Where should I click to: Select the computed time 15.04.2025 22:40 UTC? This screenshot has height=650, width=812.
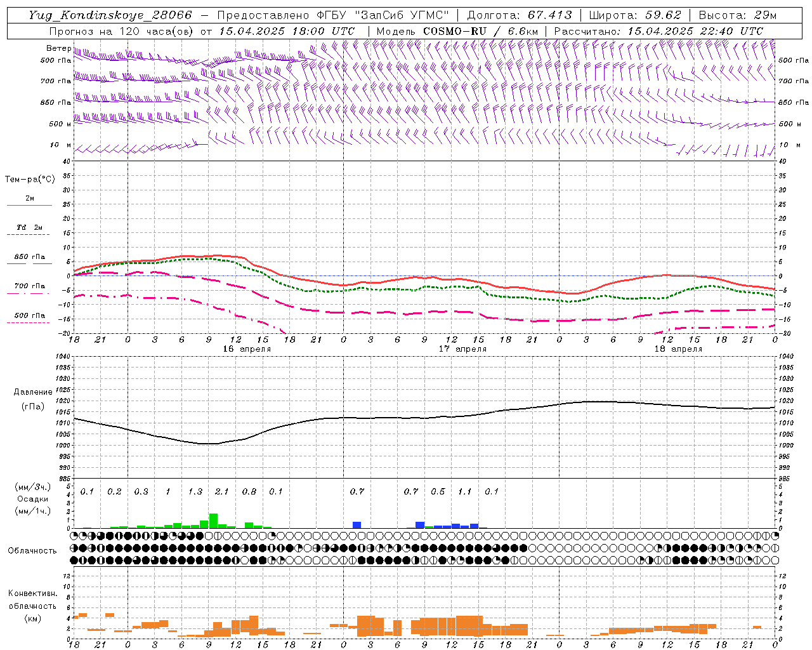click(695, 31)
